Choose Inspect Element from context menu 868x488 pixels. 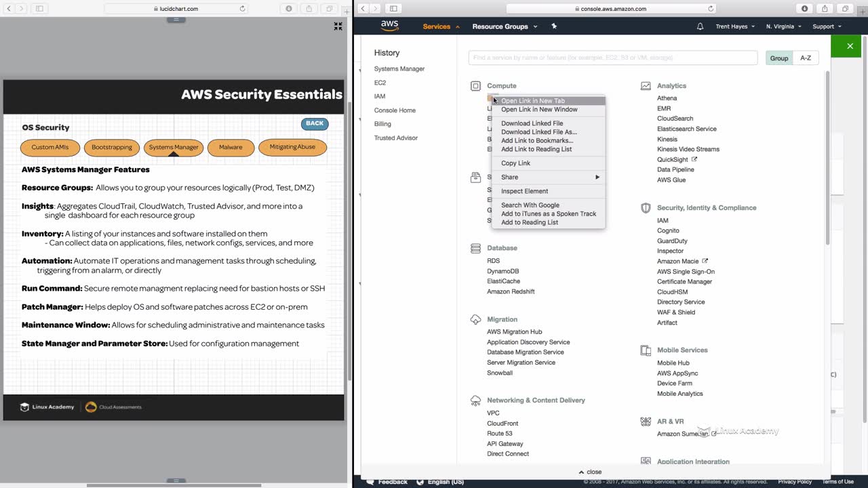coord(549,191)
